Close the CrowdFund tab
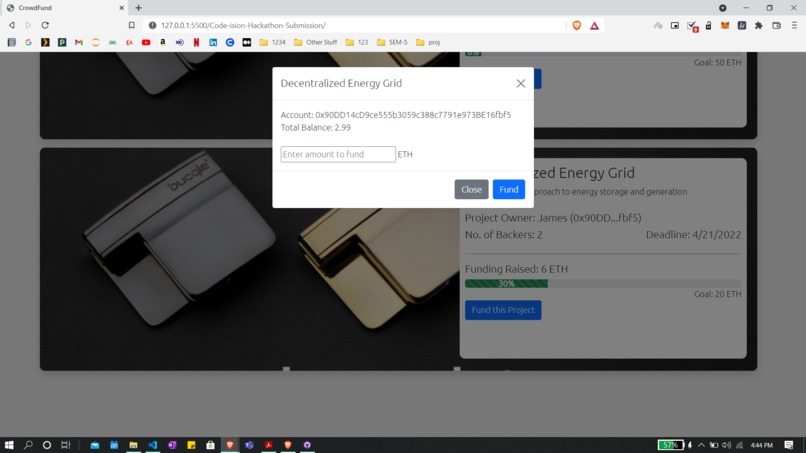 pyautogui.click(x=122, y=8)
